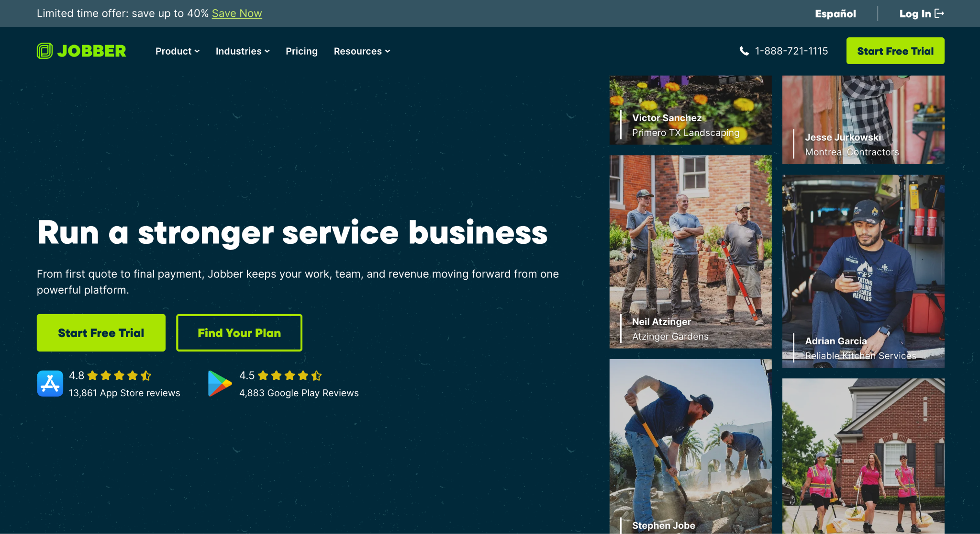Click the Google Play icon
Viewport: 980px width, 534px height.
click(220, 384)
